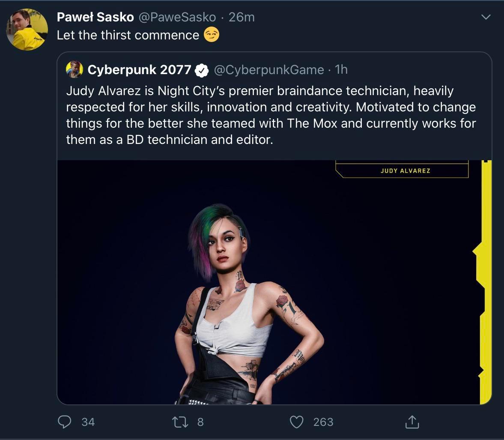Click the reply speech bubble icon
The height and width of the screenshot is (440, 504).
64,422
